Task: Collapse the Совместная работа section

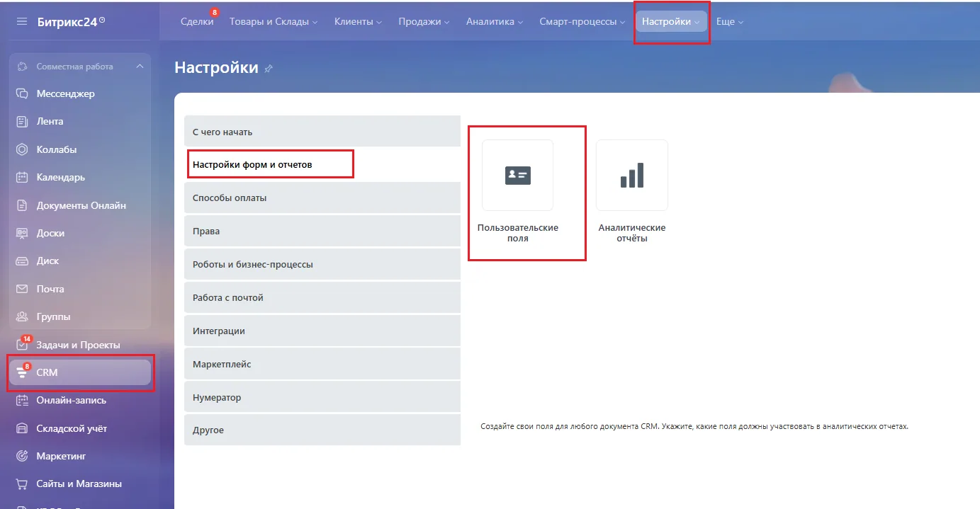Action: pos(140,67)
